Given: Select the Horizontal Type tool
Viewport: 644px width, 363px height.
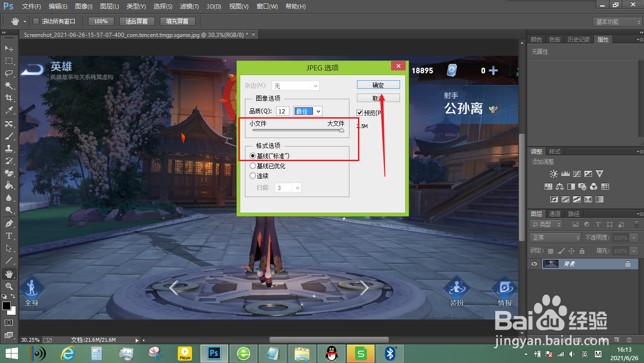Looking at the screenshot, I should coord(9,235).
